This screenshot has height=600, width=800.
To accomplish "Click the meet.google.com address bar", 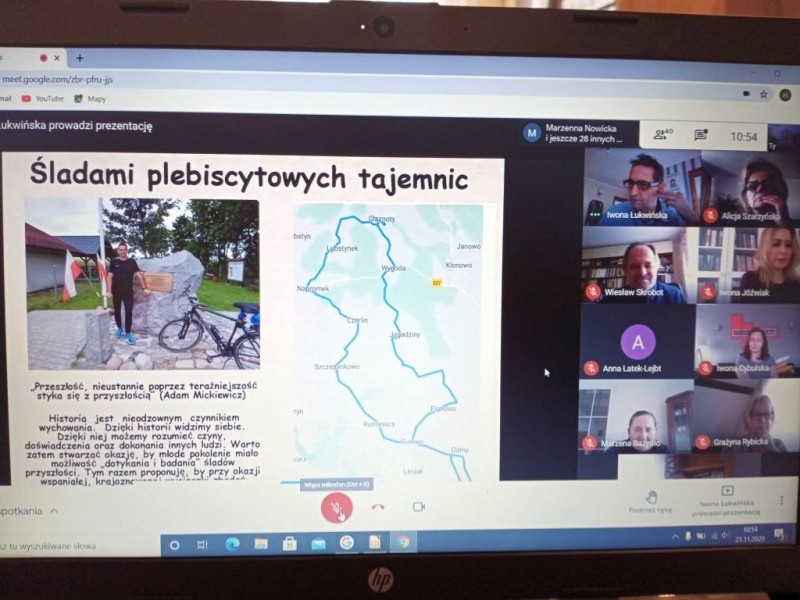I will tap(300, 78).
